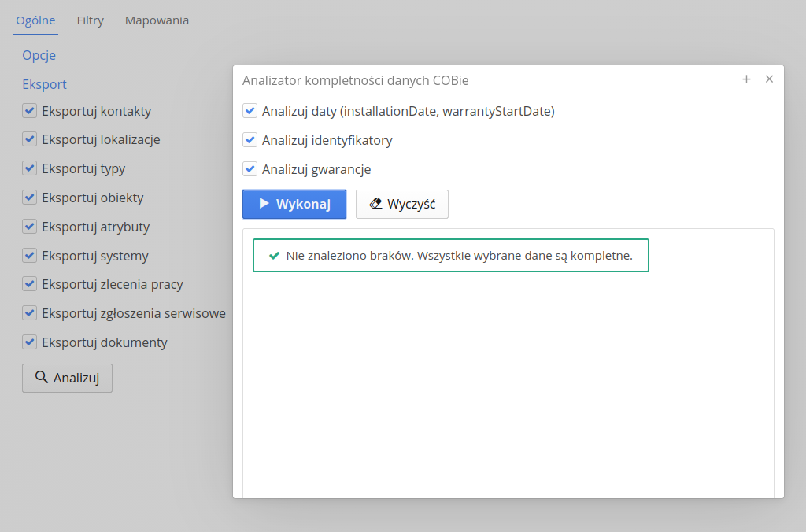Expand the Opcje section header
806x532 pixels.
[x=39, y=55]
